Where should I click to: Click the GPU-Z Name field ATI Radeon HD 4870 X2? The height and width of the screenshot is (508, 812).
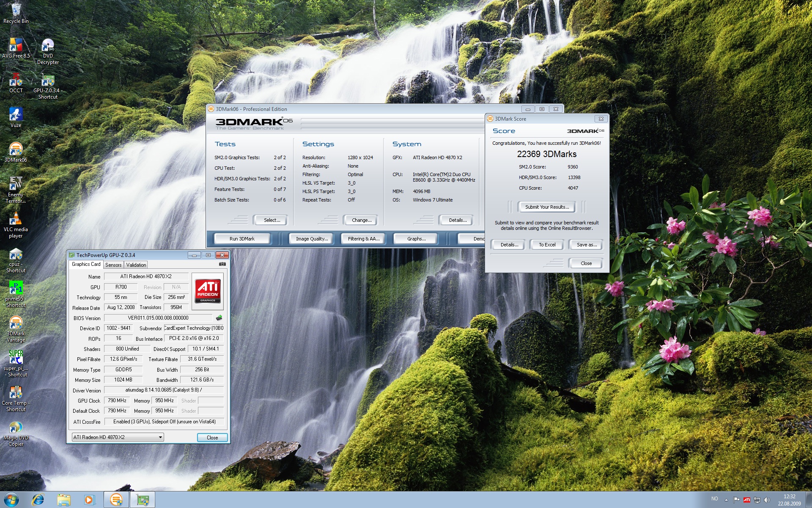click(146, 276)
